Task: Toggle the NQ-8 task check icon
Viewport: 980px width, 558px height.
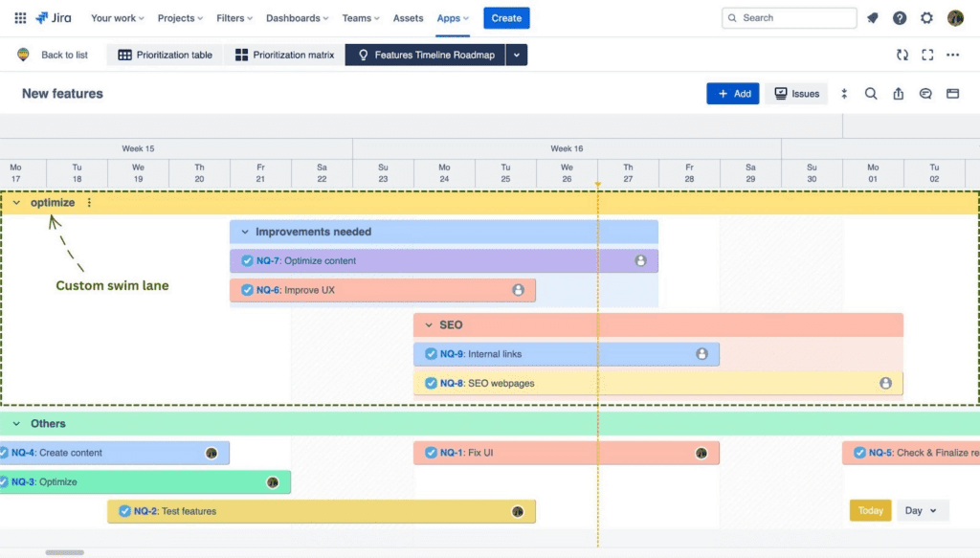Action: pyautogui.click(x=431, y=383)
